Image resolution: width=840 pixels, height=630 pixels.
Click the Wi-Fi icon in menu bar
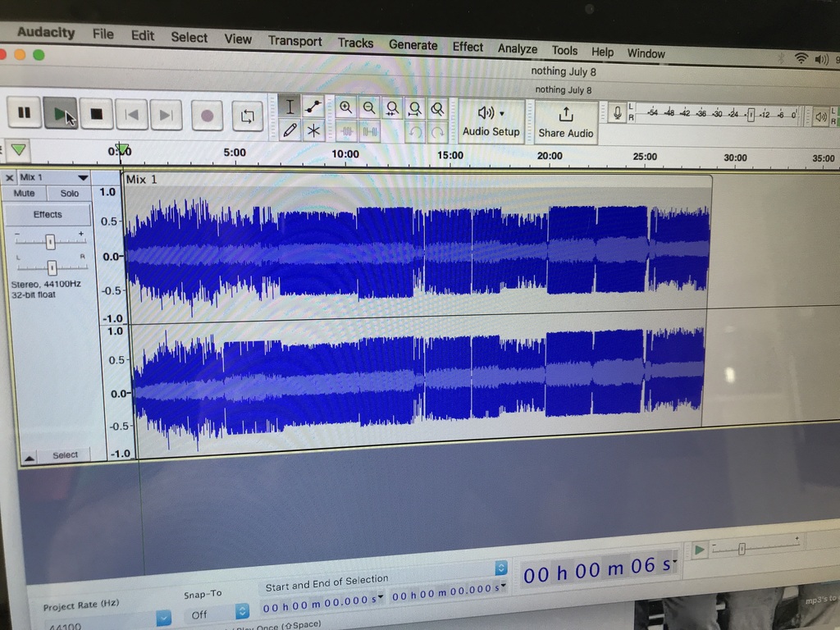click(x=801, y=58)
